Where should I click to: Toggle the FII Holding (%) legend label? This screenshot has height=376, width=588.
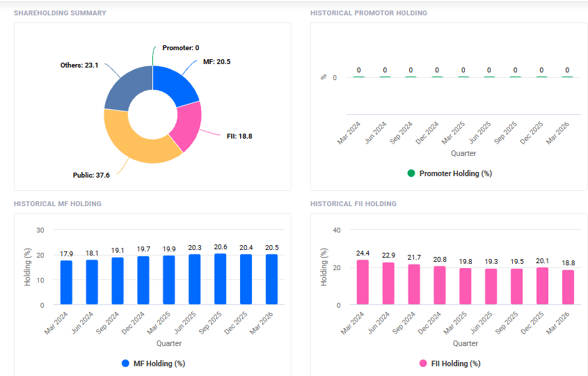(455, 363)
